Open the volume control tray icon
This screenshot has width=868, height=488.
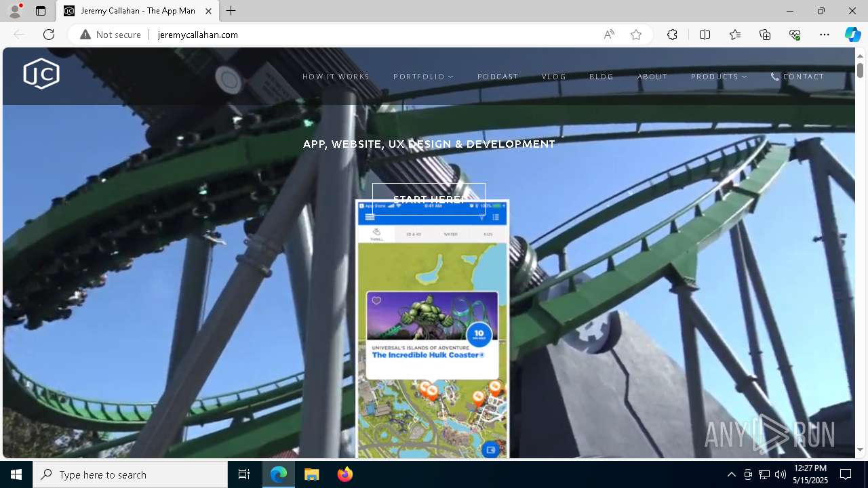(x=780, y=474)
